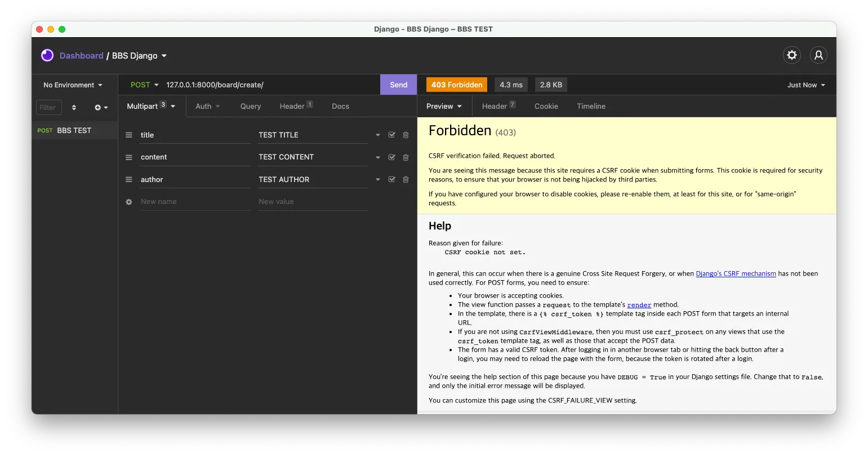Click the request URL field
The width and height of the screenshot is (868, 456).
tap(272, 85)
